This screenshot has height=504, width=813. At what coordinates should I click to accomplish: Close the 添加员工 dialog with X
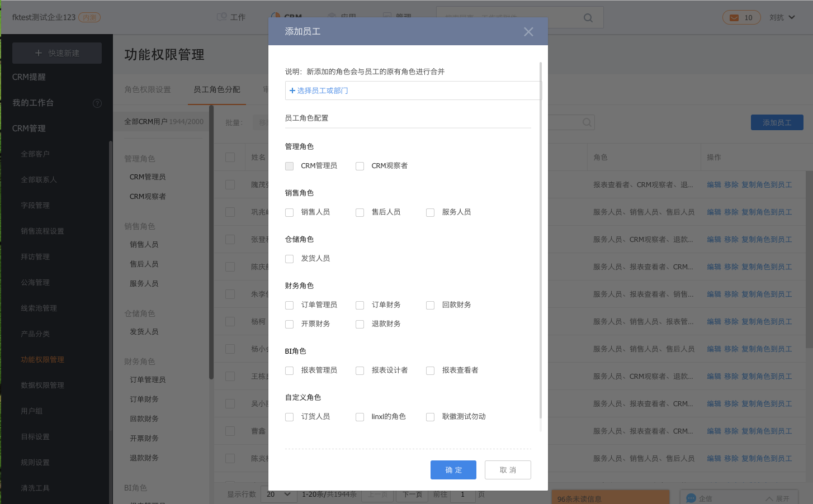(x=528, y=32)
